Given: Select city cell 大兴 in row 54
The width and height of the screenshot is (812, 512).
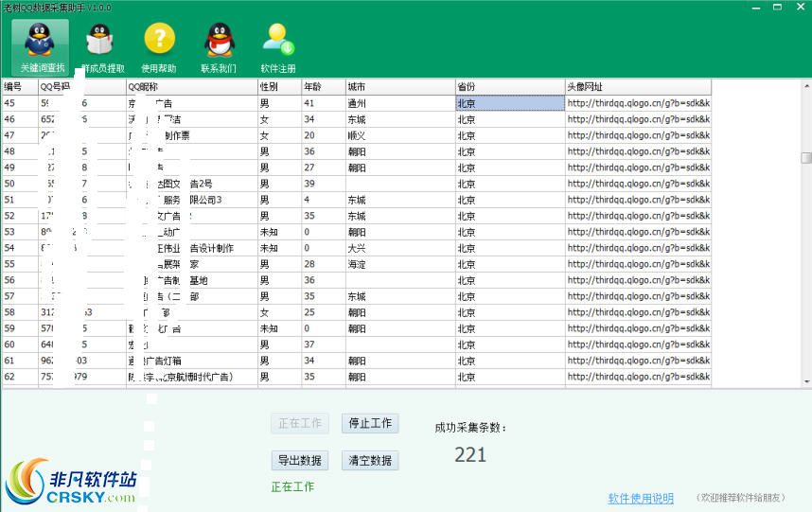Looking at the screenshot, I should pyautogui.click(x=400, y=248).
